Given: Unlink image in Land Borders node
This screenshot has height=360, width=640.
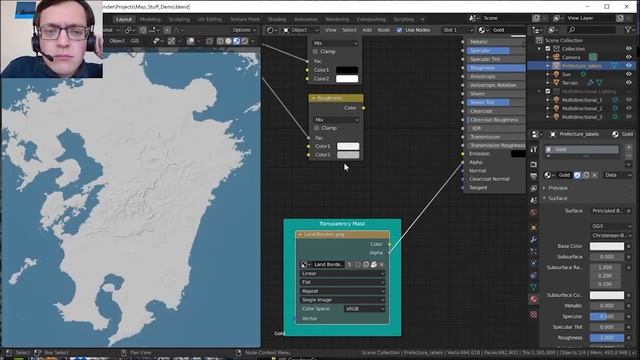Looking at the screenshot, I should click(x=381, y=264).
